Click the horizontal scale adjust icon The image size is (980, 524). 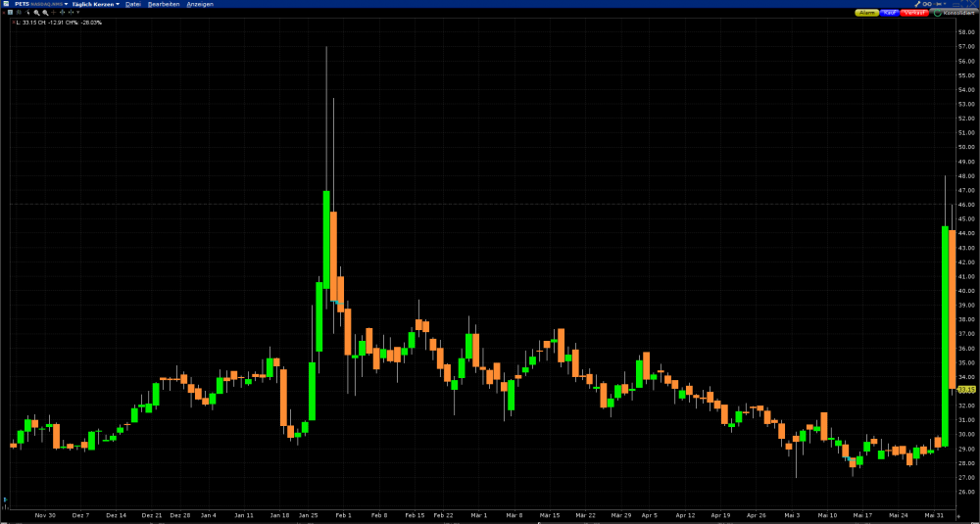click(71, 12)
